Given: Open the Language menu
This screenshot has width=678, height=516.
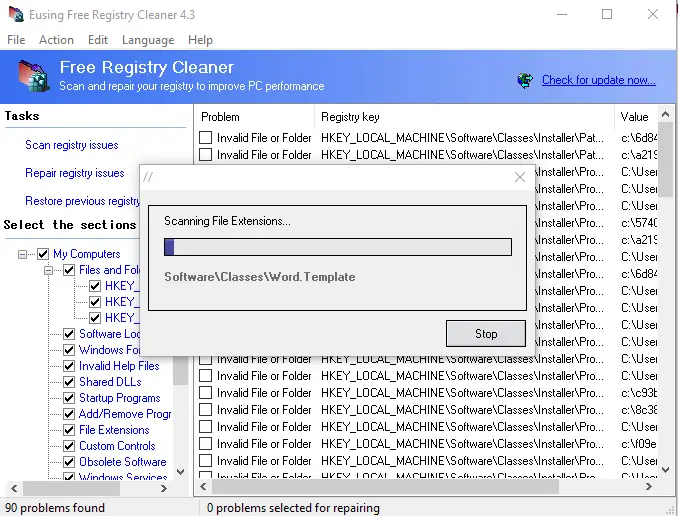Looking at the screenshot, I should tap(148, 40).
